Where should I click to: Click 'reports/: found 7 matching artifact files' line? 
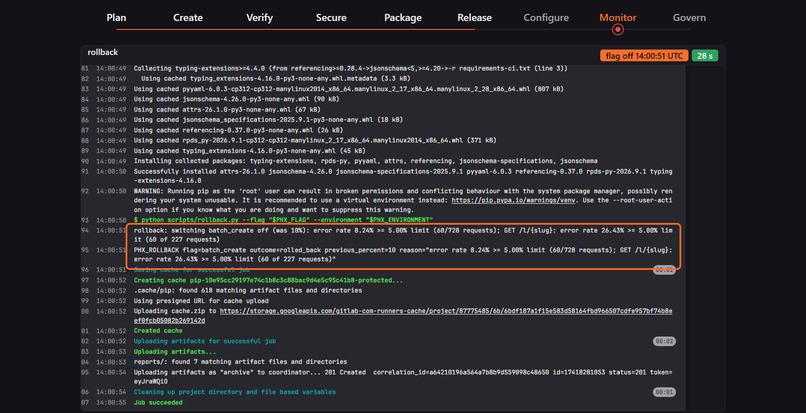(240, 362)
